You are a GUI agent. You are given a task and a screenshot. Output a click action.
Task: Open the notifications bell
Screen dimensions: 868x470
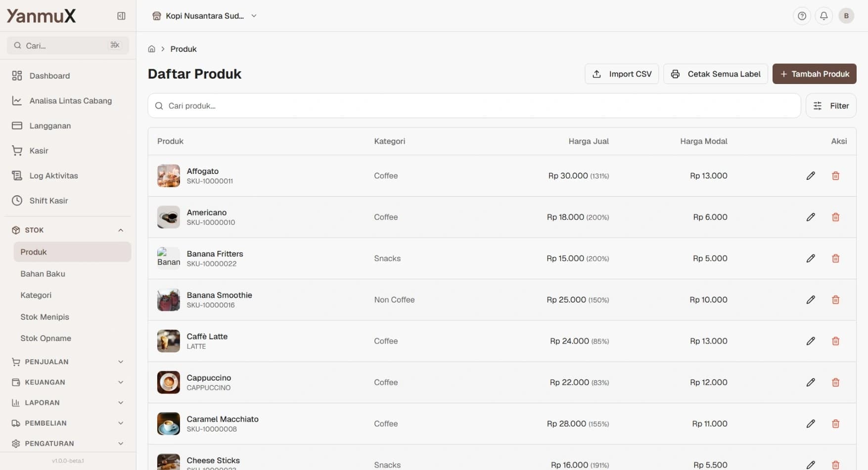(823, 16)
